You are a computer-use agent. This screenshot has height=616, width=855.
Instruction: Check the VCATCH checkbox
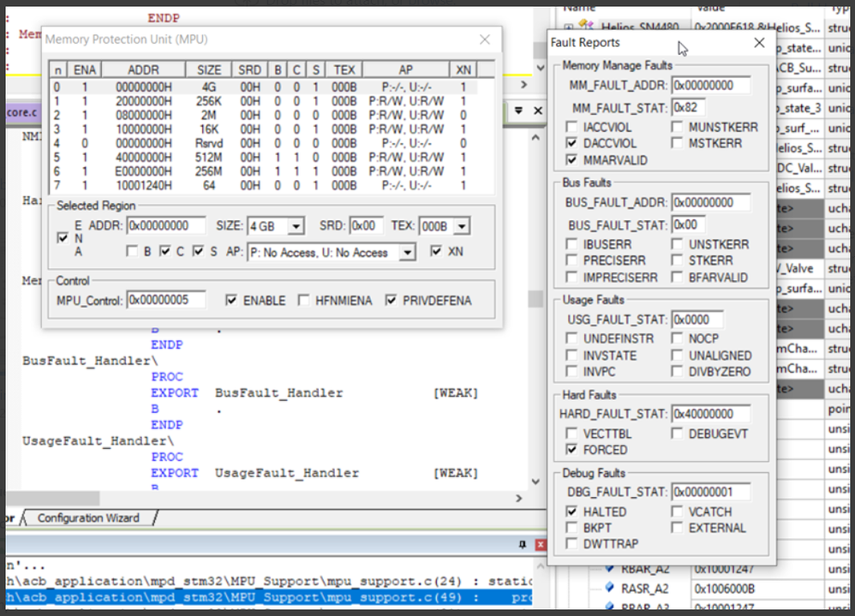(x=677, y=511)
